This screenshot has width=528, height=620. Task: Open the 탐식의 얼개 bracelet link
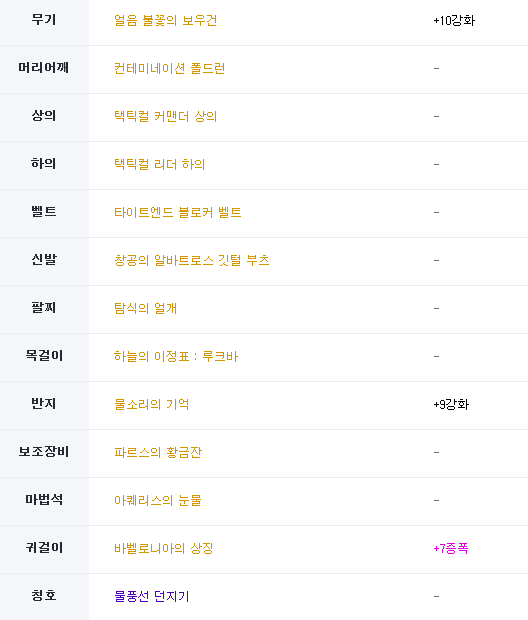pos(146,308)
